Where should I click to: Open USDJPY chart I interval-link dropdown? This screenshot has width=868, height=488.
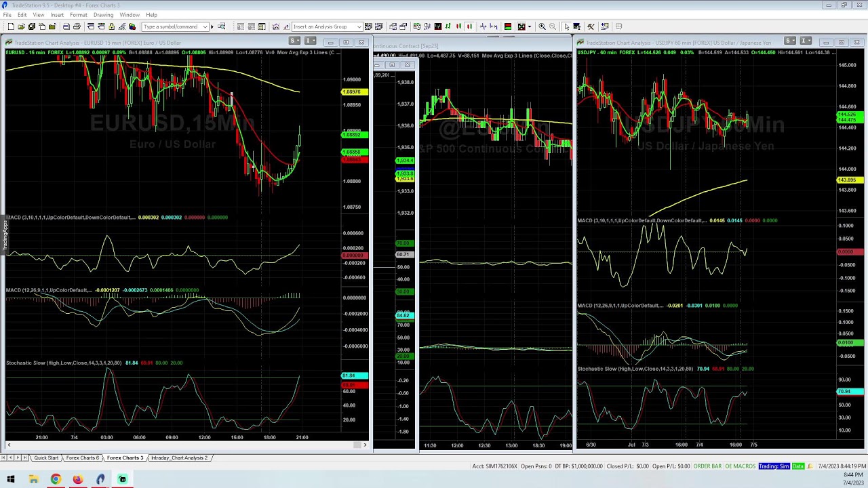806,41
